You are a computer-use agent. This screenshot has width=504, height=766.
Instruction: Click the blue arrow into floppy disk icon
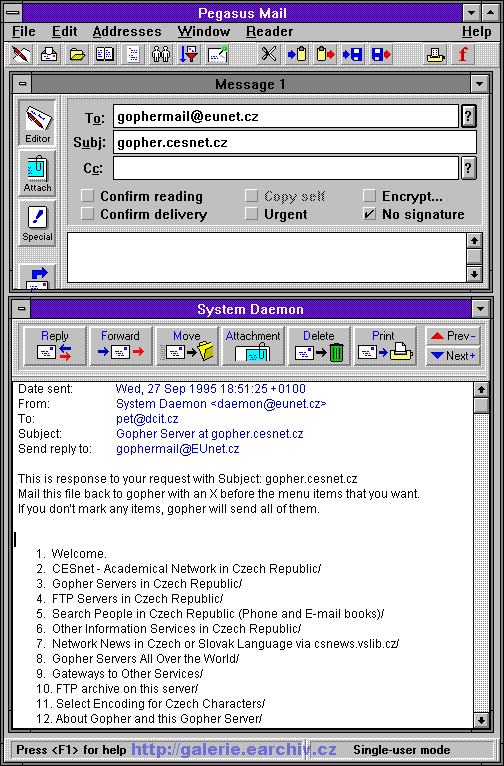tap(353, 54)
